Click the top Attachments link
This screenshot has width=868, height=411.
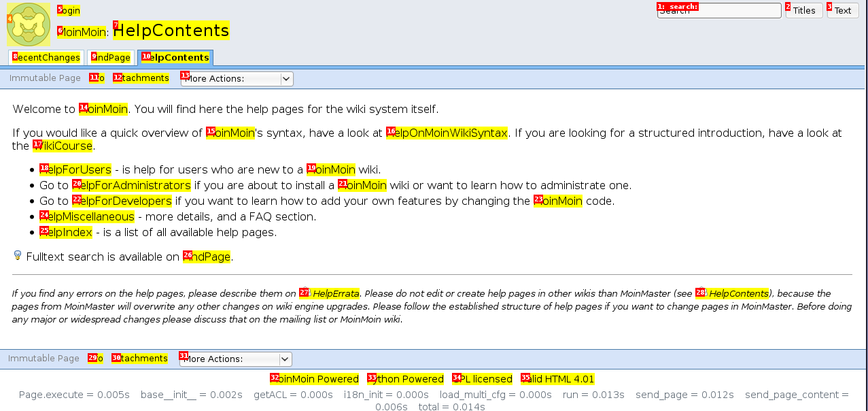[x=141, y=78]
